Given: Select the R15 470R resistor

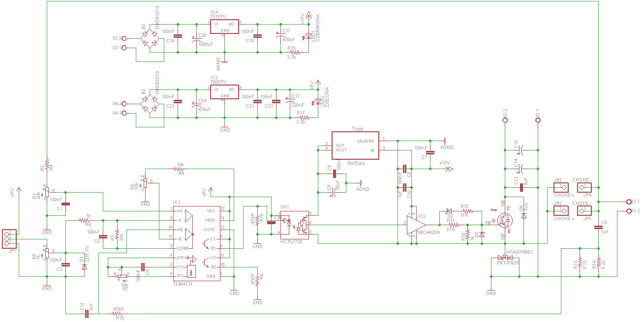Looking at the screenshot, I should pos(117,313).
